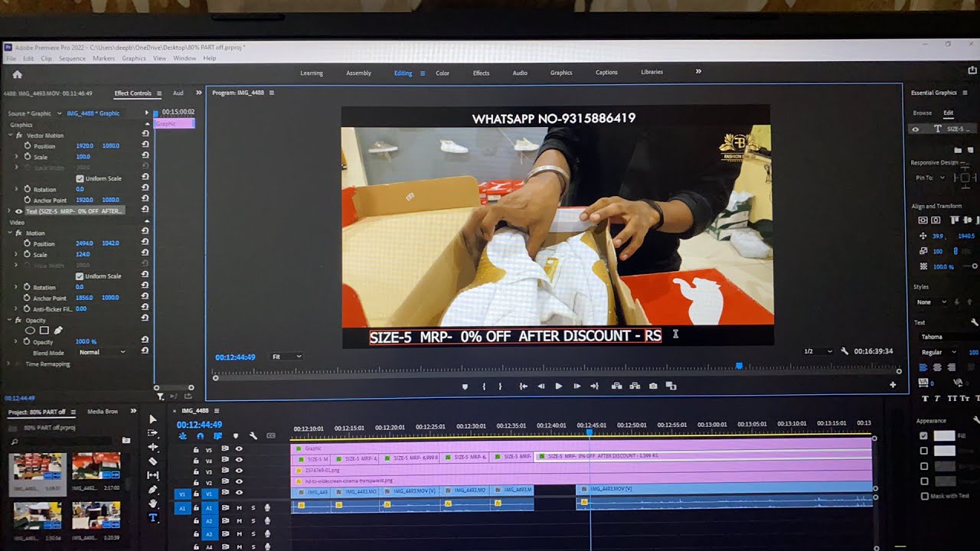Toggle Essential Graphics layer eye visibility
The height and width of the screenshot is (551, 980).
[915, 129]
